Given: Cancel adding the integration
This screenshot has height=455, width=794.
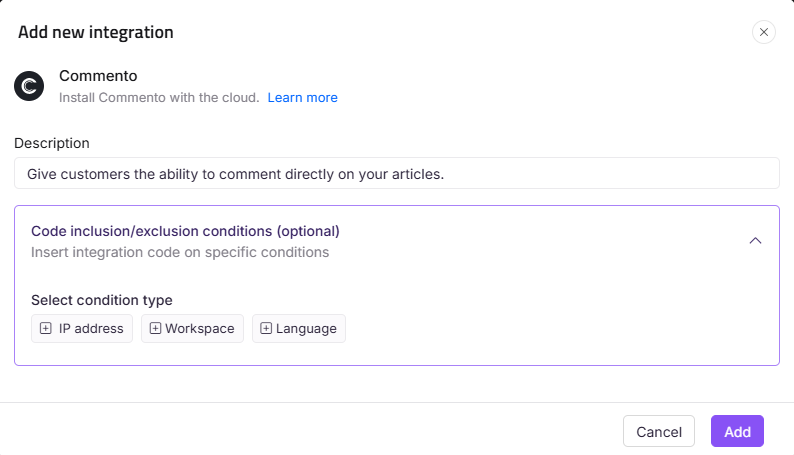Looking at the screenshot, I should [x=659, y=431].
